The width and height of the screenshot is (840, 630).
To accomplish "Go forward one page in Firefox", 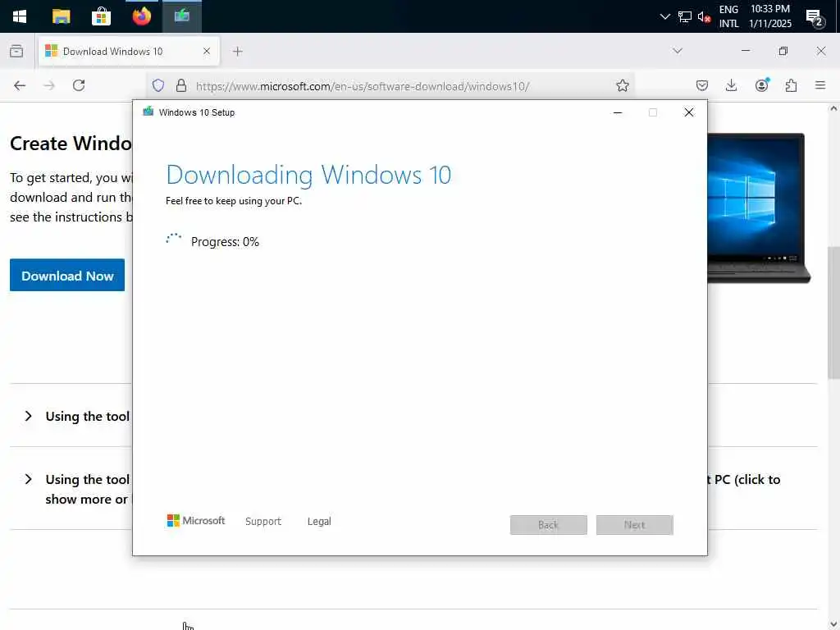I will tap(48, 85).
